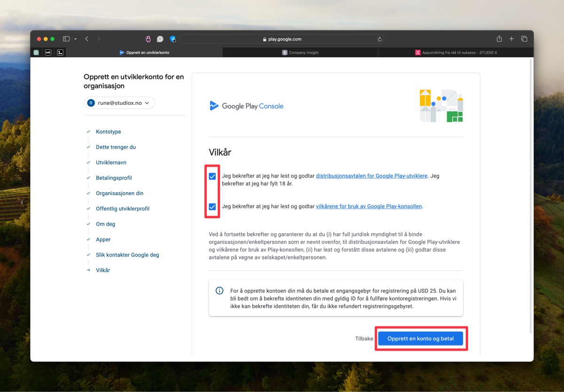This screenshot has height=392, width=564.
Task: Untick the Play-konsollen terms checkbox
Action: point(212,206)
